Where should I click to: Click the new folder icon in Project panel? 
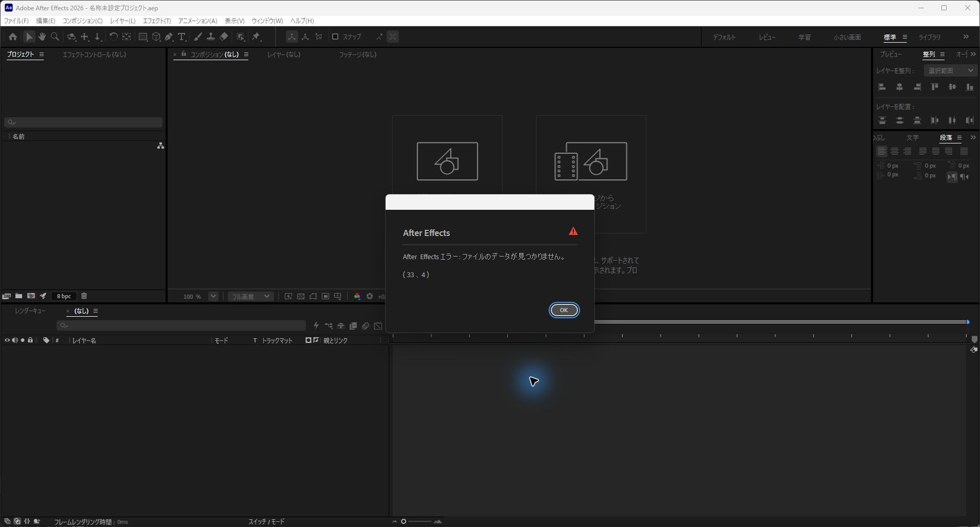point(19,296)
